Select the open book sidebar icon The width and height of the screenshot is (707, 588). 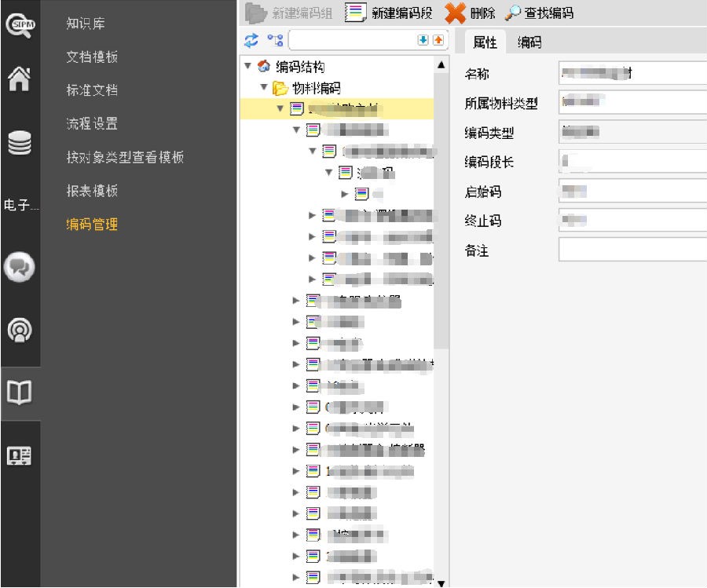pyautogui.click(x=19, y=393)
